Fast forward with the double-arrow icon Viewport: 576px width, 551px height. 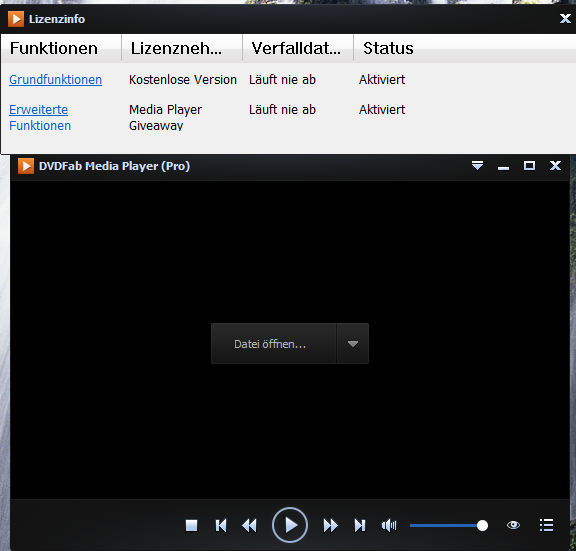[331, 525]
